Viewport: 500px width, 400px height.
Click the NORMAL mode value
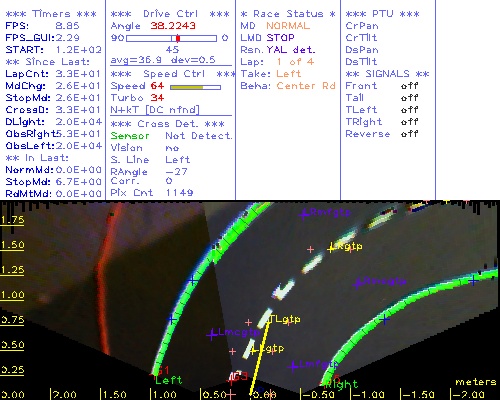(x=288, y=26)
